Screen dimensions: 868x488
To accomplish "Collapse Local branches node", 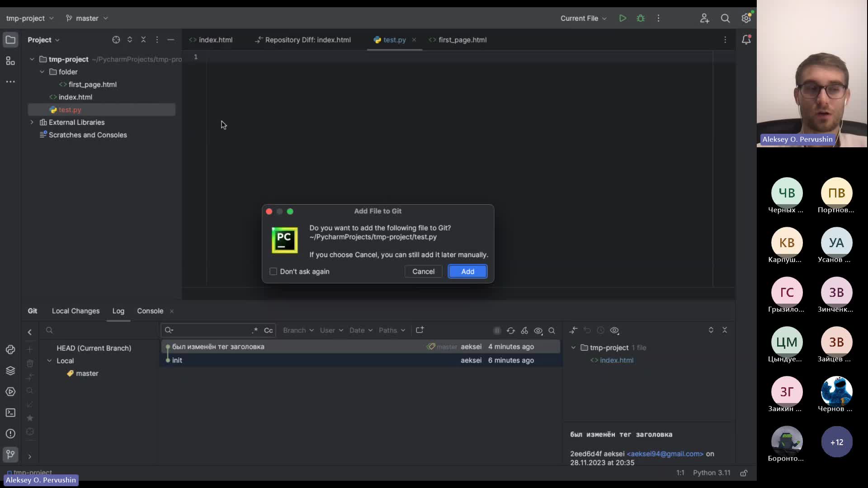I will [49, 361].
